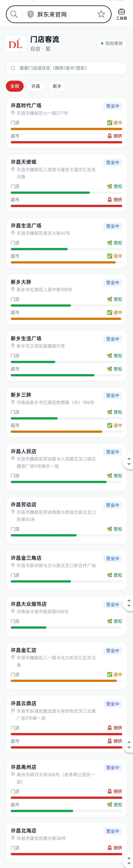Select the 全部 filter chip

(x=15, y=86)
